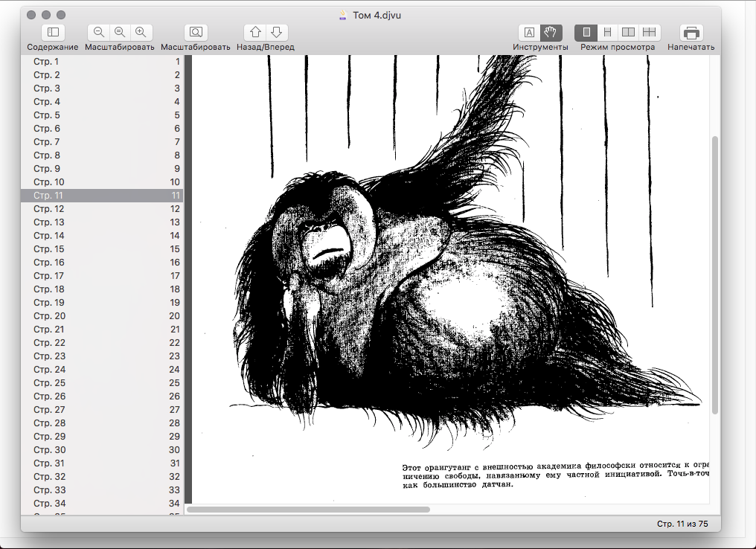
Task: Switch to continuous single page view mode
Action: coord(607,32)
